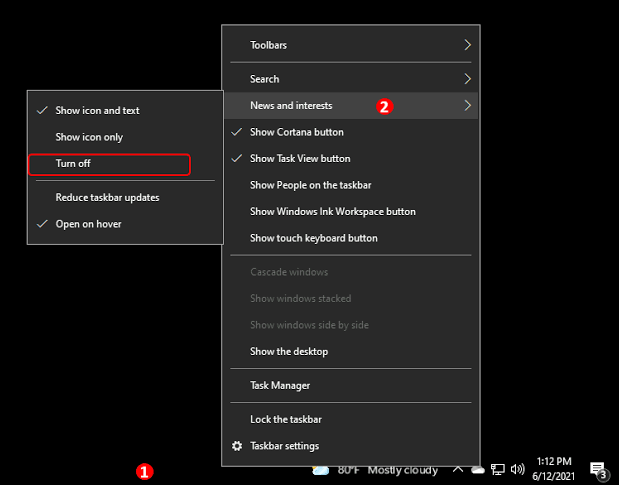Toggle Reduce taskbar updates

click(x=125, y=197)
